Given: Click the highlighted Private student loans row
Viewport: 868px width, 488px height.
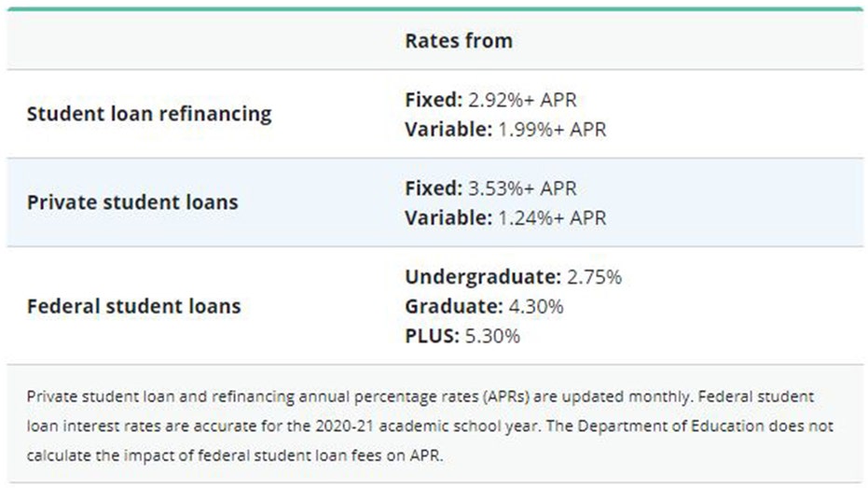Looking at the screenshot, I should 435,202.
